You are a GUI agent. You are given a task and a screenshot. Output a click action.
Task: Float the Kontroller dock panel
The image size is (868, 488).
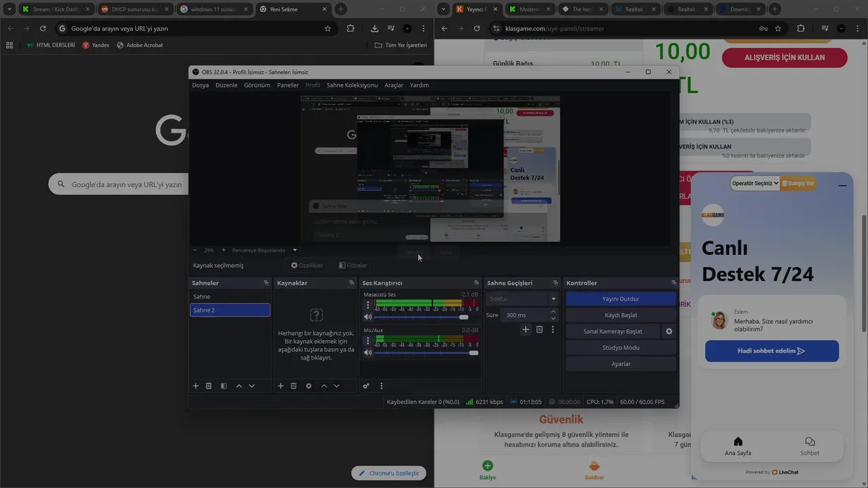[673, 283]
